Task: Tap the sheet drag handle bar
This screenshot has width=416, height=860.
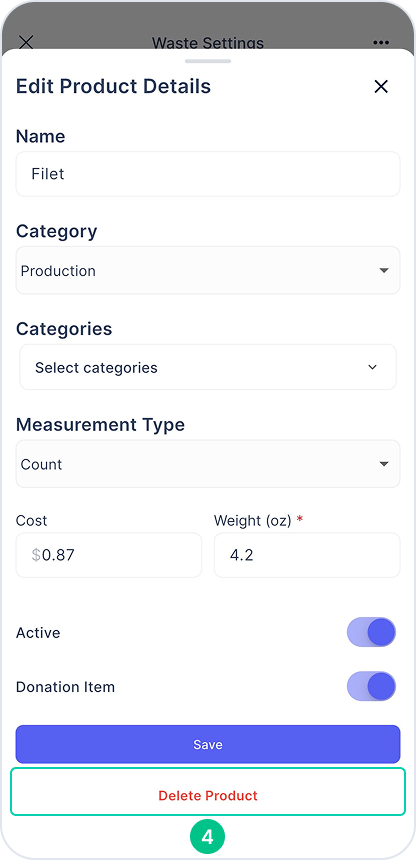Action: (x=208, y=61)
